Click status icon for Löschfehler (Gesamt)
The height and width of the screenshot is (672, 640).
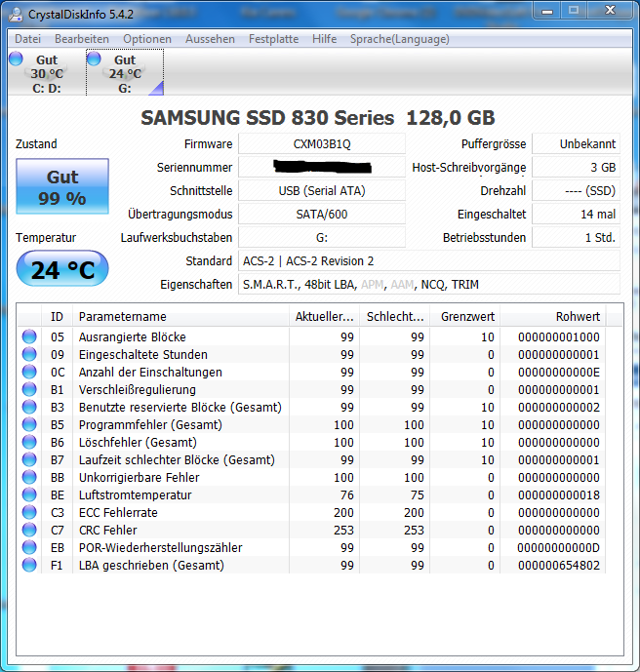pos(29,442)
